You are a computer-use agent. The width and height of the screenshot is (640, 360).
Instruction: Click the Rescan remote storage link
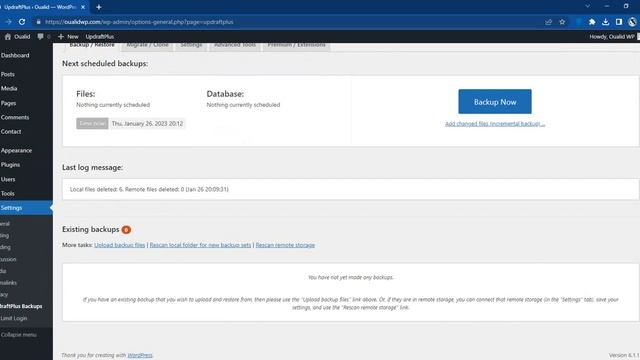coord(285,245)
